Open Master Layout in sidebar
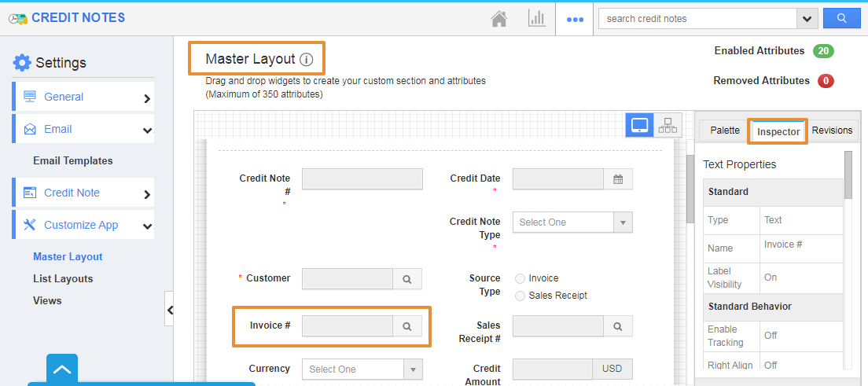Viewport: 868px width, 386px height. pos(68,256)
